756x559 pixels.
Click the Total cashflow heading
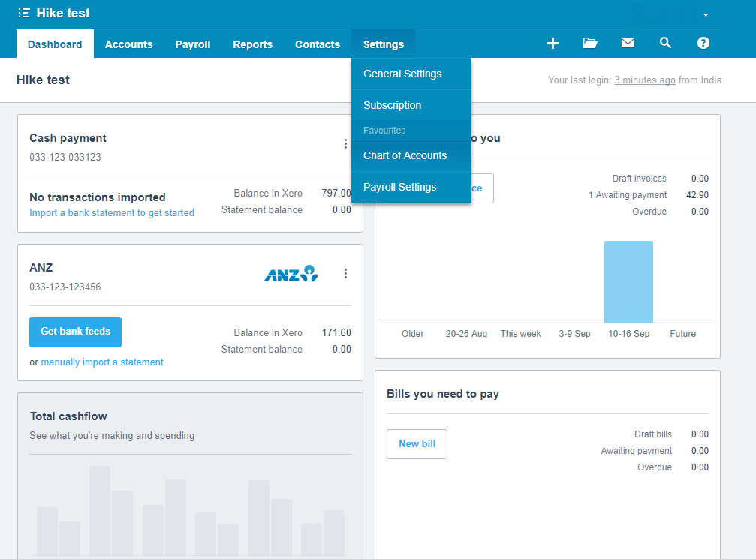pos(68,416)
